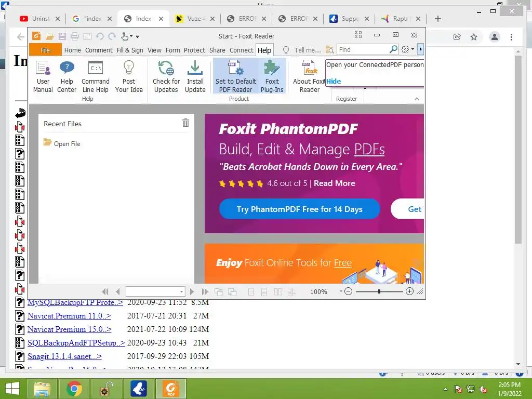
Task: Go to first page in status bar
Action: point(105,291)
